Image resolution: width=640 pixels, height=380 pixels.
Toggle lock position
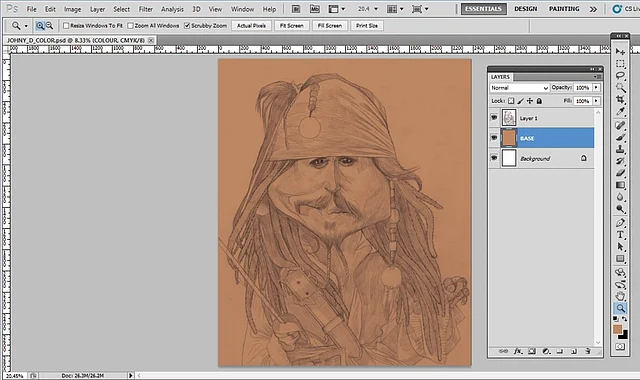(530, 101)
